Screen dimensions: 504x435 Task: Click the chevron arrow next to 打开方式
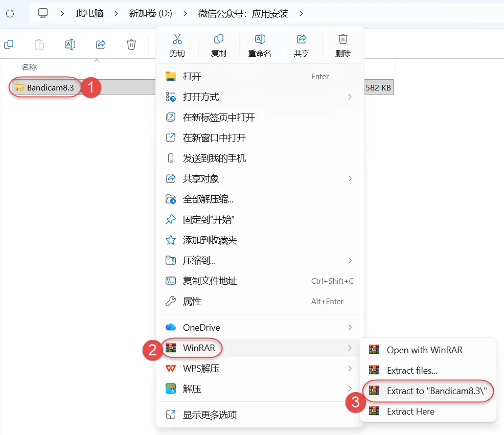pyautogui.click(x=350, y=97)
